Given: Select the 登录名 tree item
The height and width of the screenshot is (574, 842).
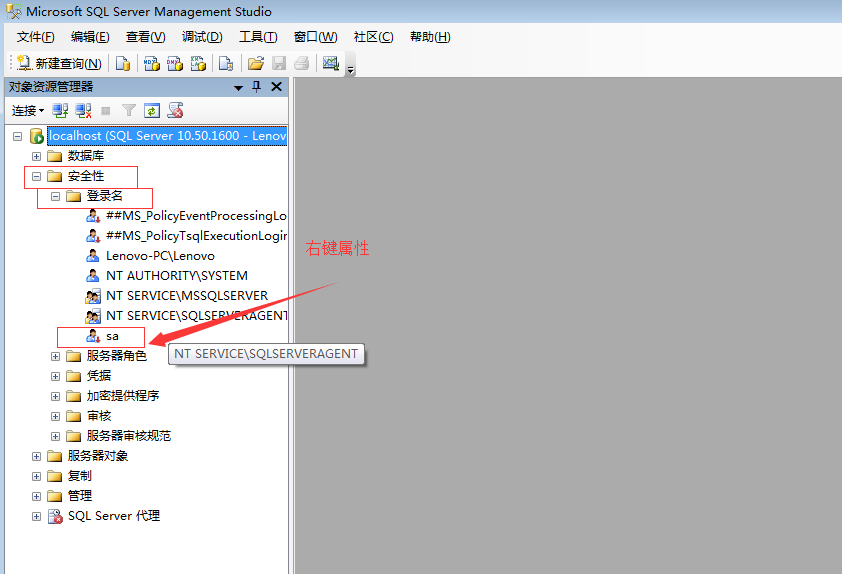Looking at the screenshot, I should pos(105,196).
